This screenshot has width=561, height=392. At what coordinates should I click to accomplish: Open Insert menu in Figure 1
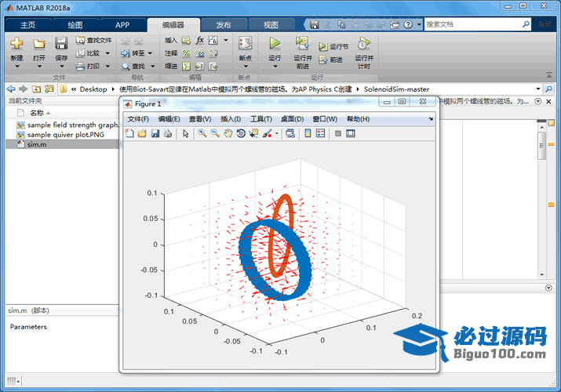click(231, 119)
